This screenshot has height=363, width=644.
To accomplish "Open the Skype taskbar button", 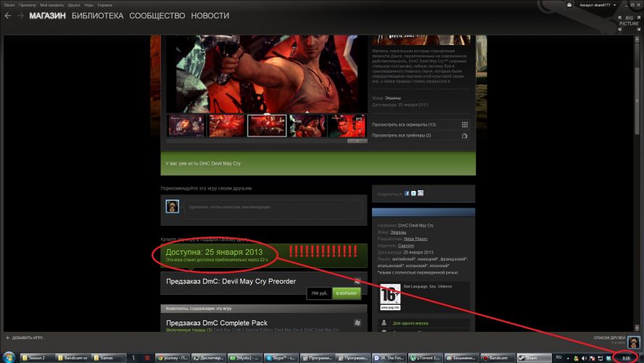I will point(281,358).
